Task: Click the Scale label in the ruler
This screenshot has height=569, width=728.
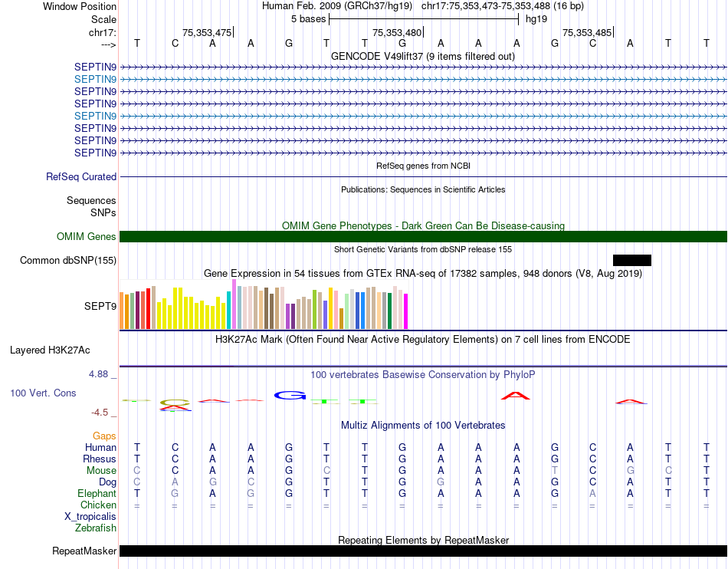Action: point(103,19)
